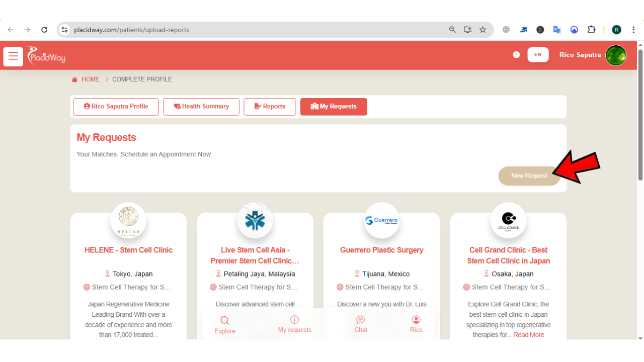Screen dimensions: 644x362
Task: Open Chat in the bottom navigation
Action: 361,324
